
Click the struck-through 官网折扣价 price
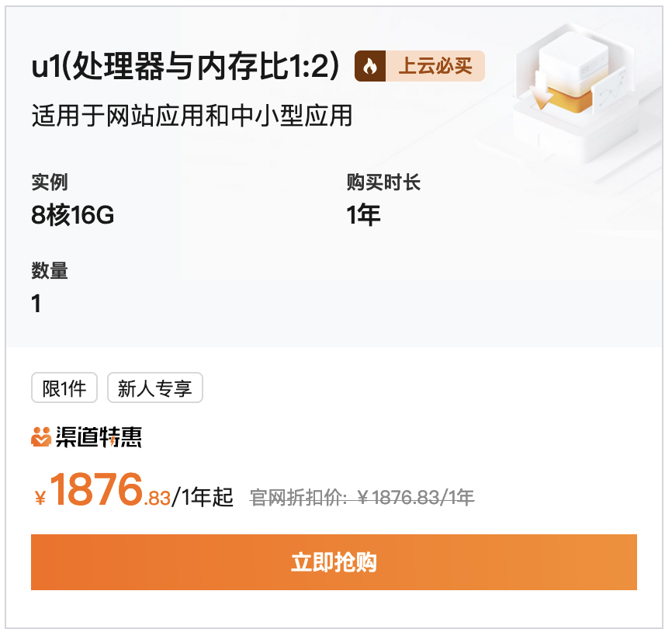[362, 498]
